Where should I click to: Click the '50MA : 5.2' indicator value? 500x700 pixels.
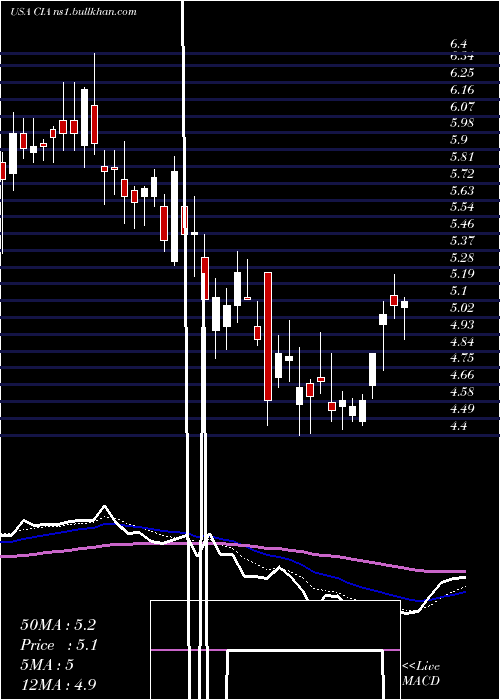(x=58, y=625)
